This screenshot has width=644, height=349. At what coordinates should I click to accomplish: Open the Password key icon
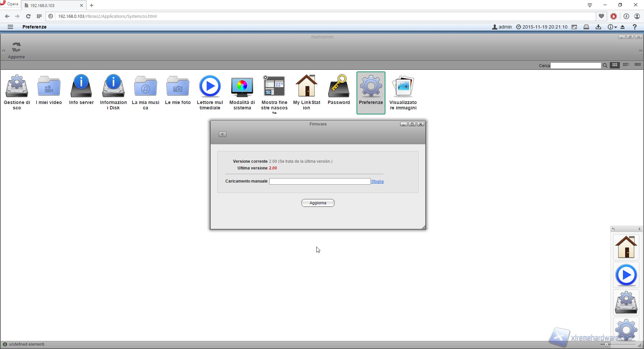tap(339, 87)
